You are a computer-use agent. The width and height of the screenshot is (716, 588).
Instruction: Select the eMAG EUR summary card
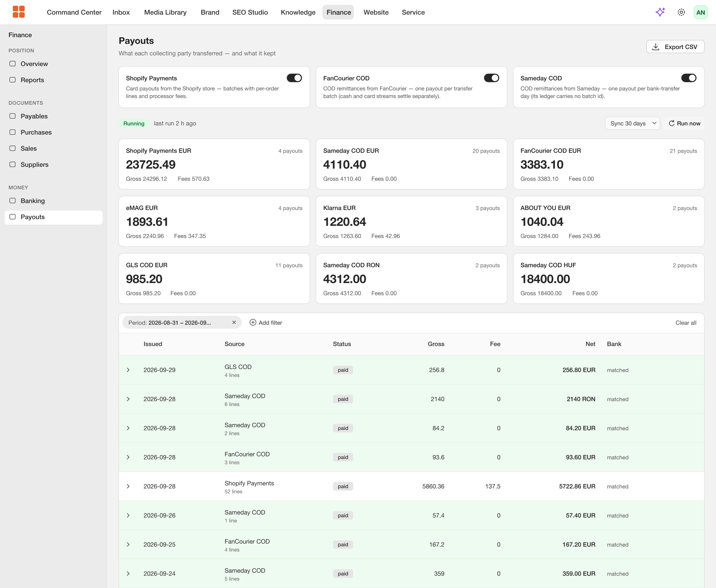tap(214, 221)
